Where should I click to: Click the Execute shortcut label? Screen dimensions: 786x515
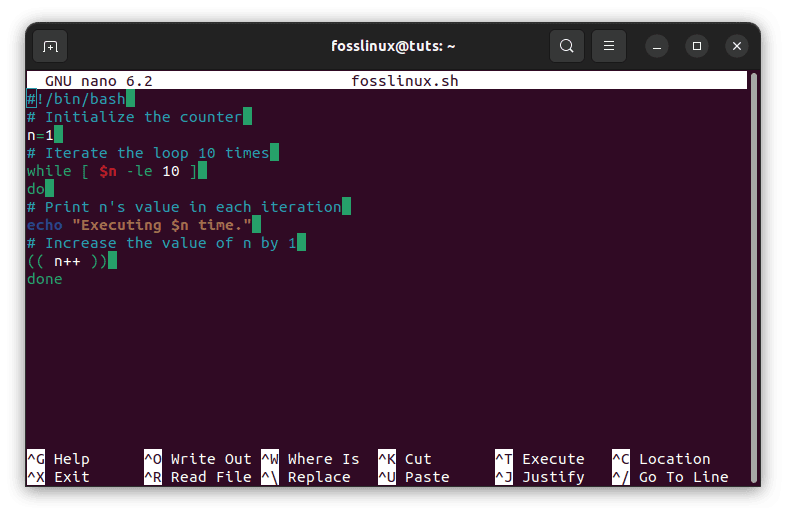[x=552, y=459]
